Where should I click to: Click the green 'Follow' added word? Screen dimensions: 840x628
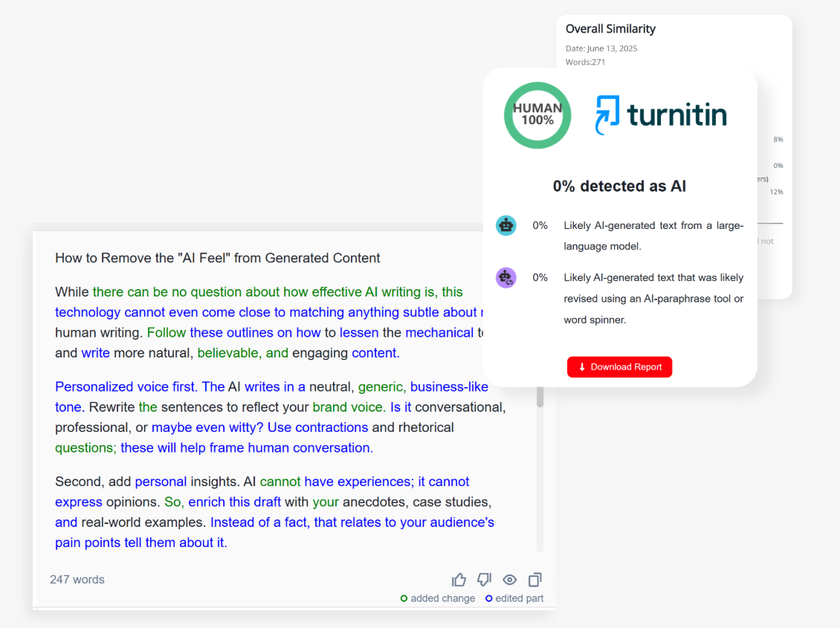coord(167,332)
